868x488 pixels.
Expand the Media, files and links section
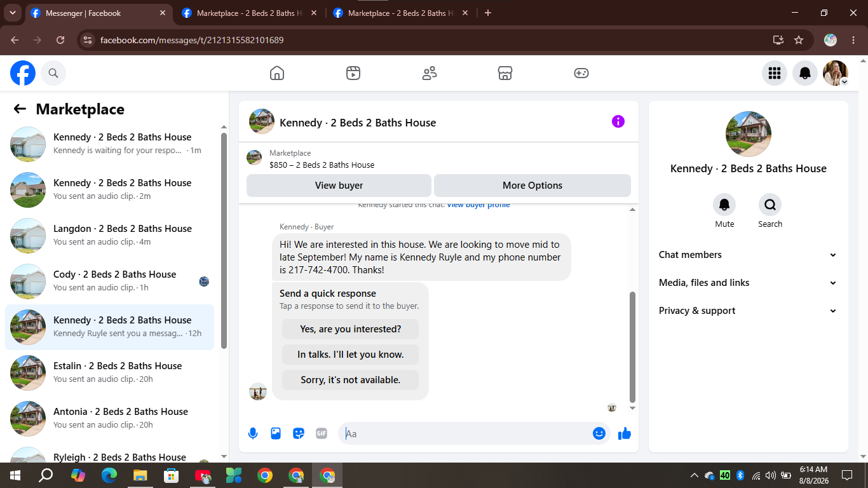pos(749,283)
